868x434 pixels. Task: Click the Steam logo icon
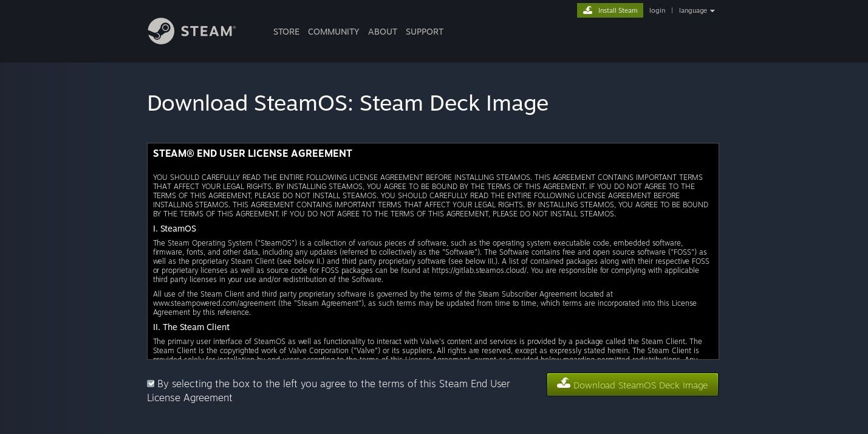point(162,31)
